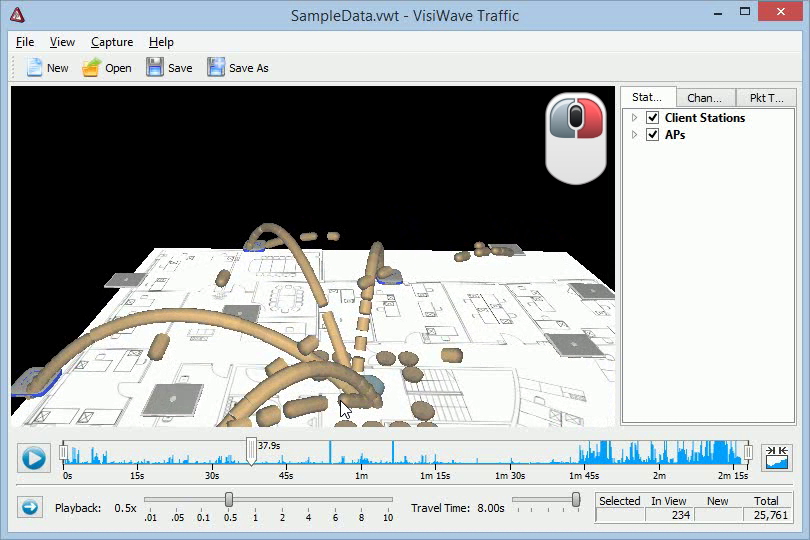The image size is (810, 540).
Task: Click the Selected count field
Action: point(620,515)
